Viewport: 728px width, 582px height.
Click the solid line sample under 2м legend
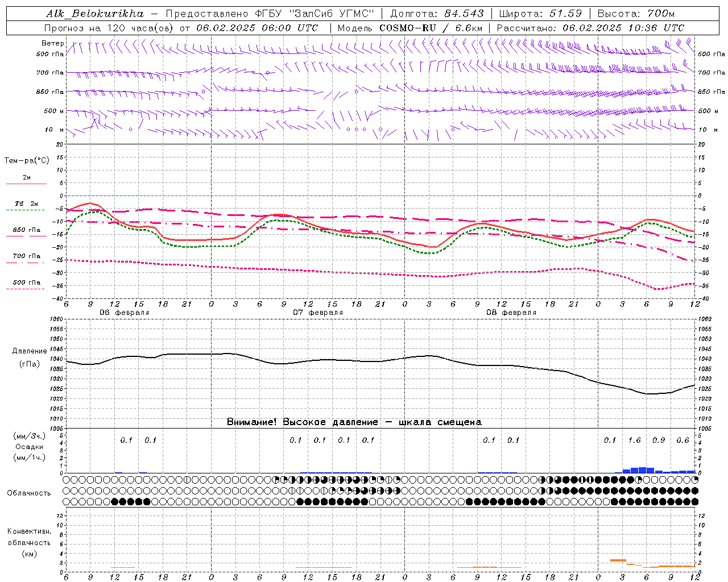click(26, 184)
